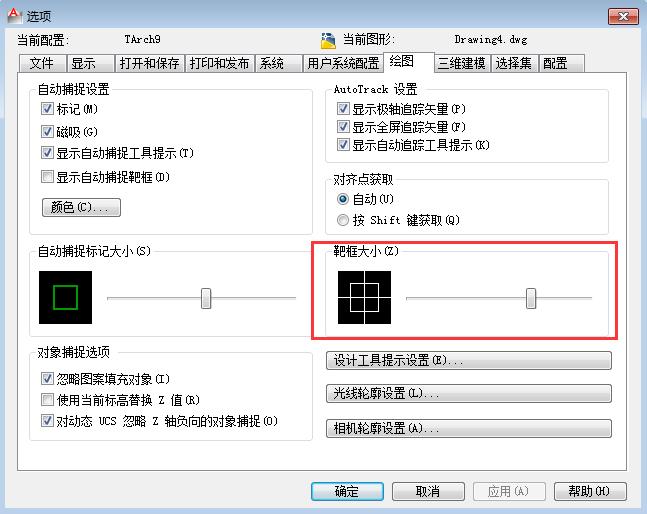Open 相机轮廓设置(A)... settings
Image resolution: width=647 pixels, height=514 pixels.
[x=469, y=428]
